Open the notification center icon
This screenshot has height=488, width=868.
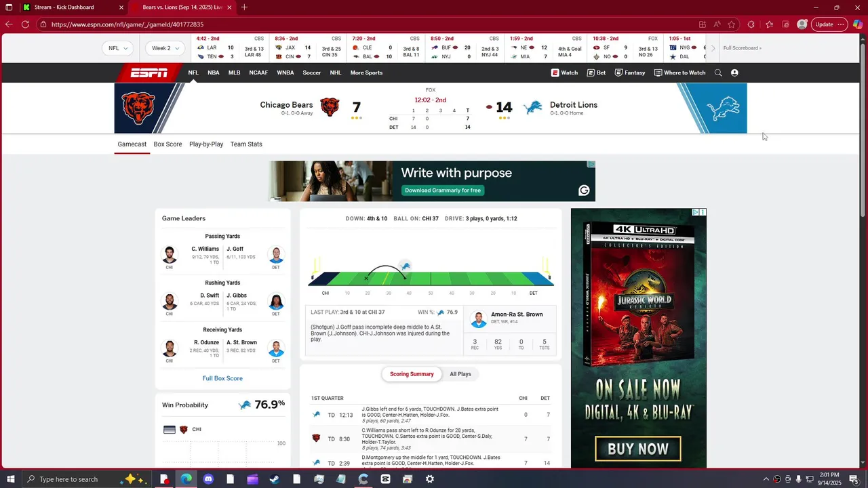click(854, 479)
